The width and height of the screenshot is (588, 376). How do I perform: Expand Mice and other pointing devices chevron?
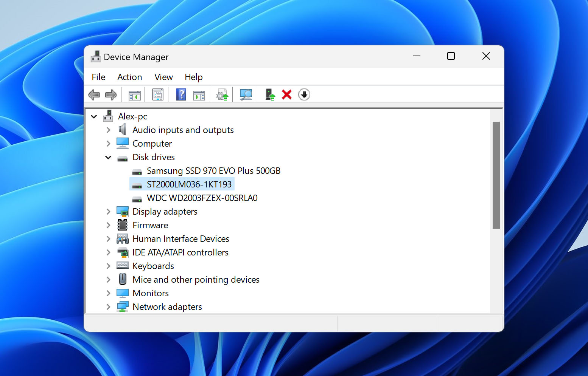(x=108, y=280)
